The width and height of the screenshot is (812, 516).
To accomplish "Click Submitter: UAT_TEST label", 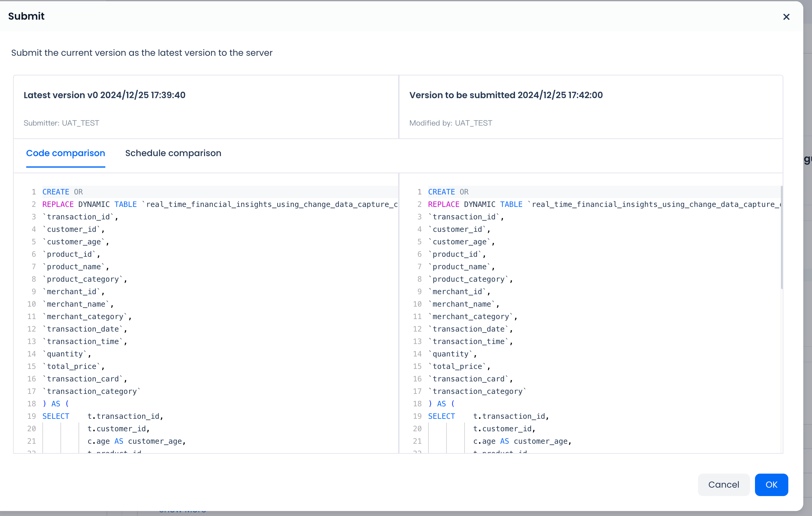I will click(x=61, y=123).
